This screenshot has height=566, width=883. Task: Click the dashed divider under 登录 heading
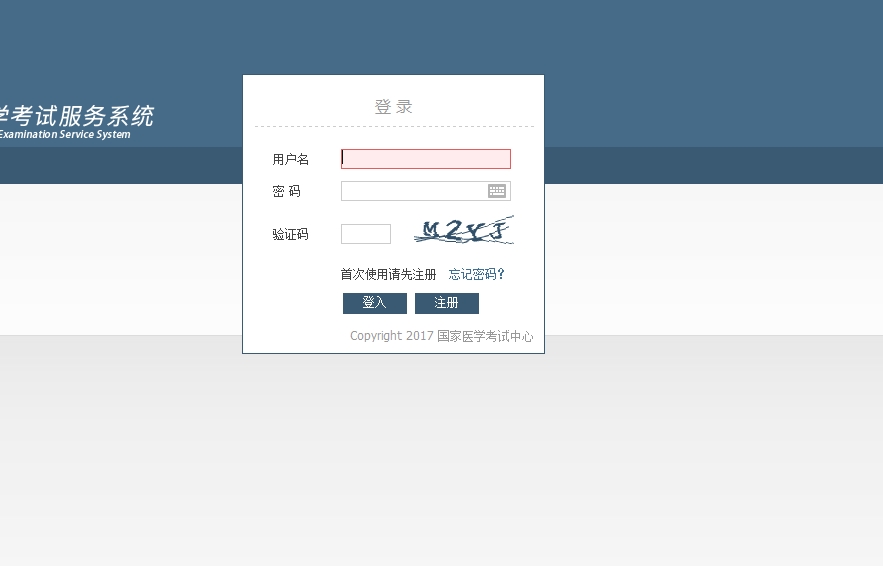point(393,127)
